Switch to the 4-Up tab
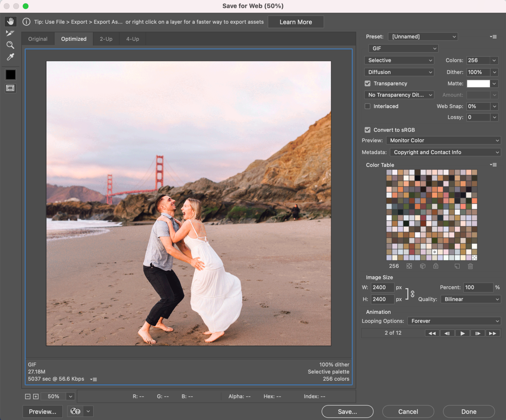This screenshot has width=506, height=420. point(132,39)
